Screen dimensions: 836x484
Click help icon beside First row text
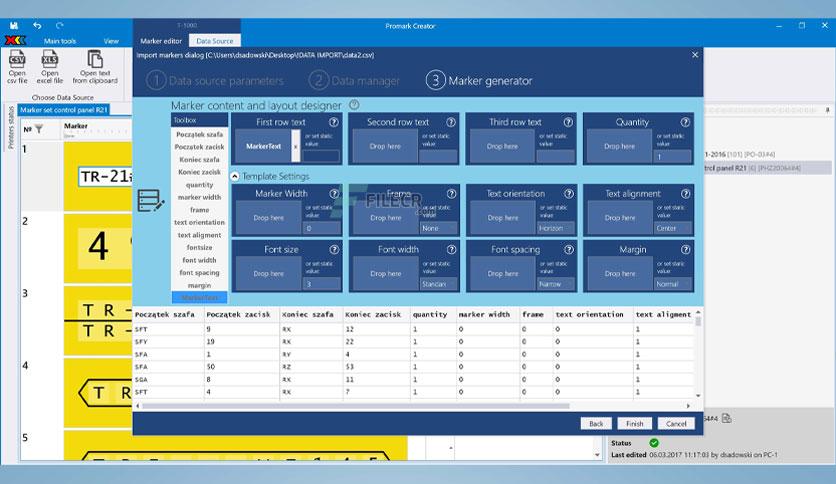[334, 122]
